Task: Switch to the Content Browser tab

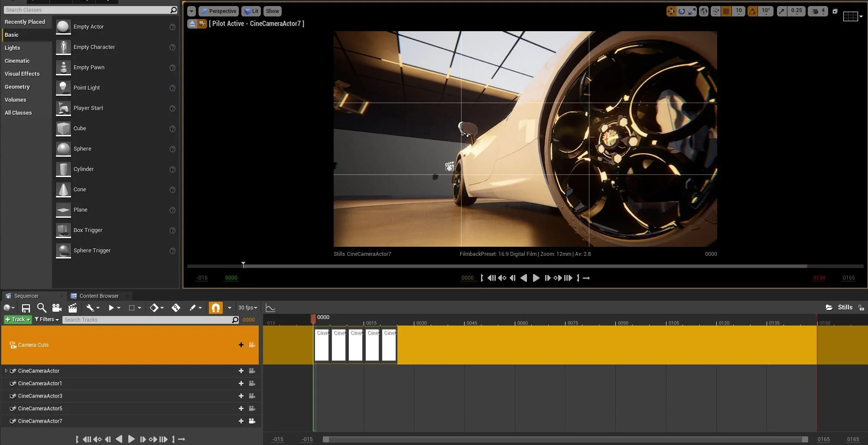Action: coord(99,296)
